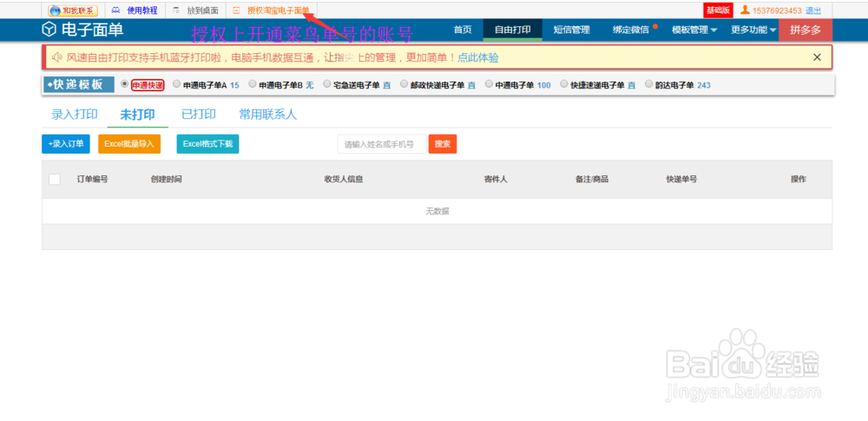Open 绑定微信 in the navigation
868x421 pixels.
630,30
